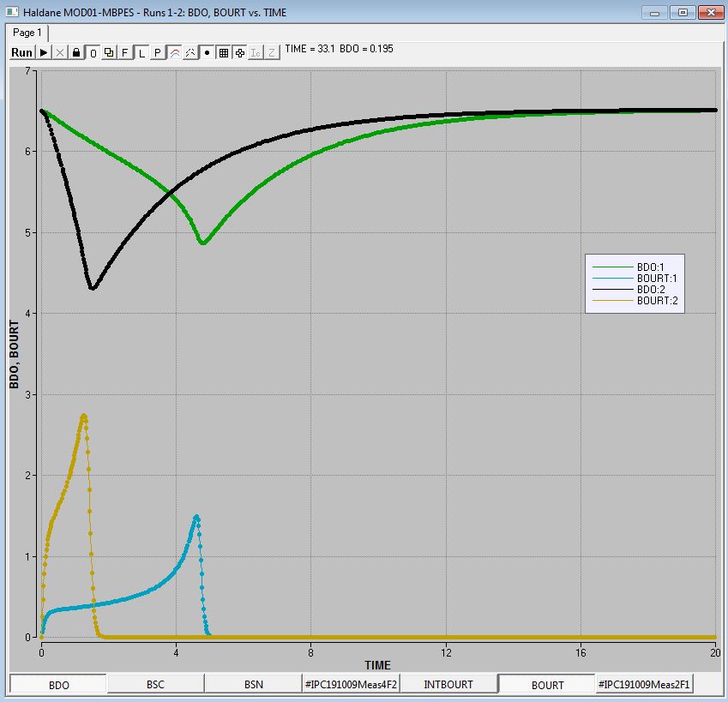Toggle the P toolbar button
The width and height of the screenshot is (728, 702).
point(158,53)
